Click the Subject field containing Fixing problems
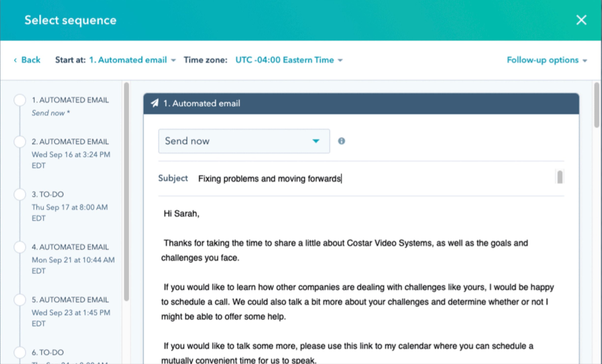602x364 pixels. click(270, 179)
